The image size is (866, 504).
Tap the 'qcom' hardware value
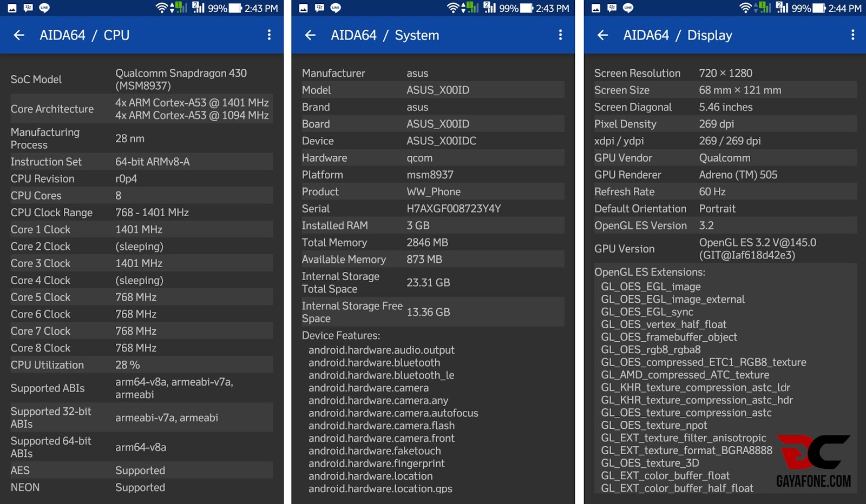click(x=419, y=158)
